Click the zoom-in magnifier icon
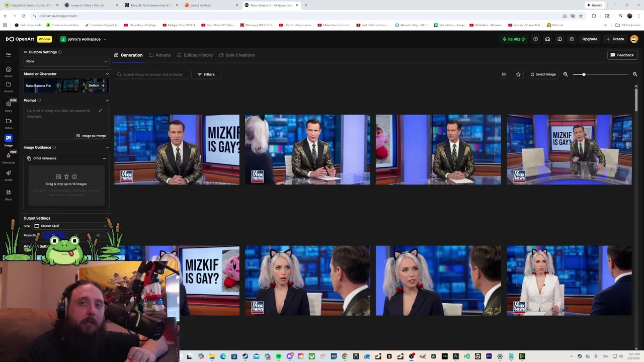Screen dimensions: 644x362 click(x=635, y=74)
